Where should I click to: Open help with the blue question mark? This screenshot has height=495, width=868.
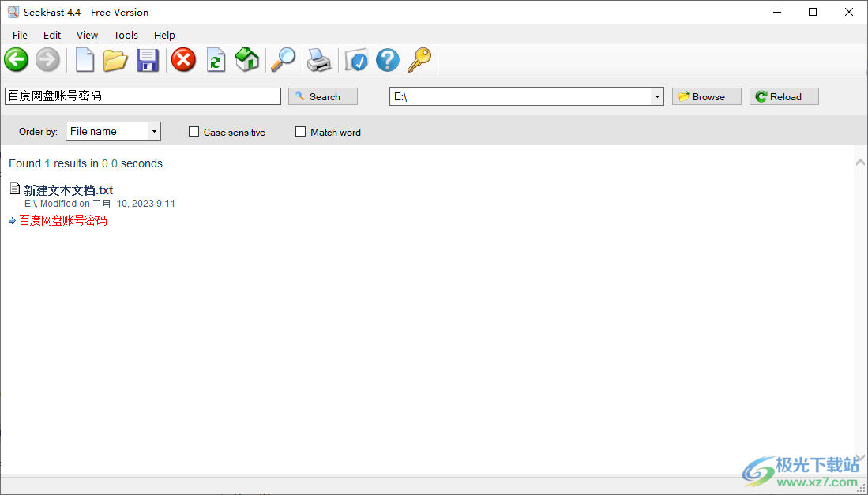tap(388, 60)
